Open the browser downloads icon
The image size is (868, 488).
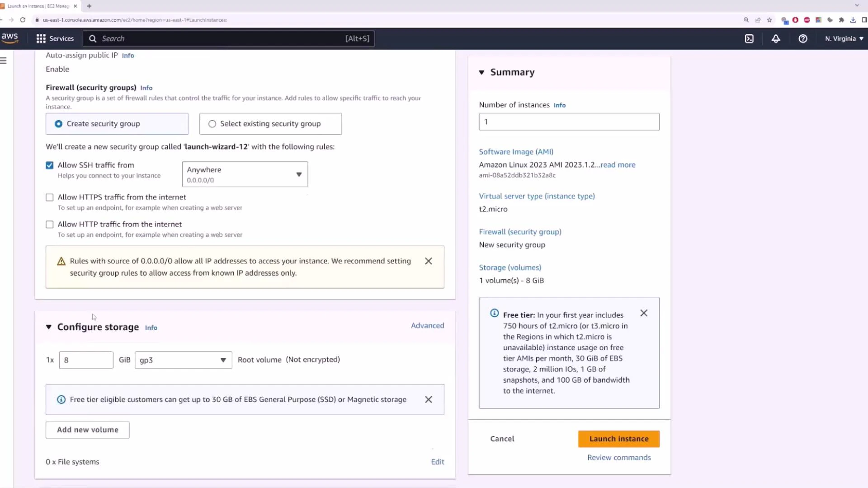pos(853,20)
